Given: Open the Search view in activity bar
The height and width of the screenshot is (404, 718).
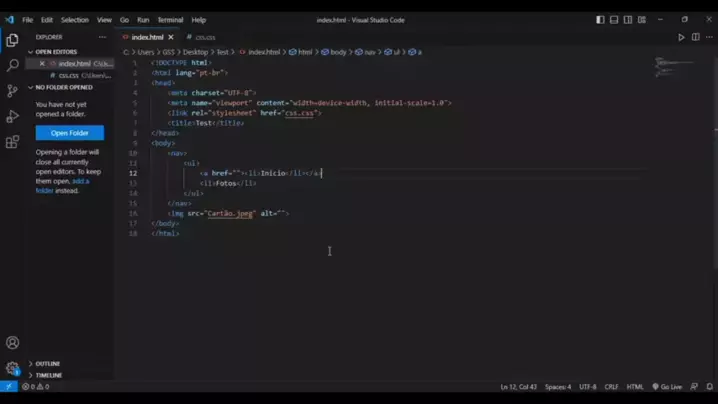Looking at the screenshot, I should tap(12, 65).
